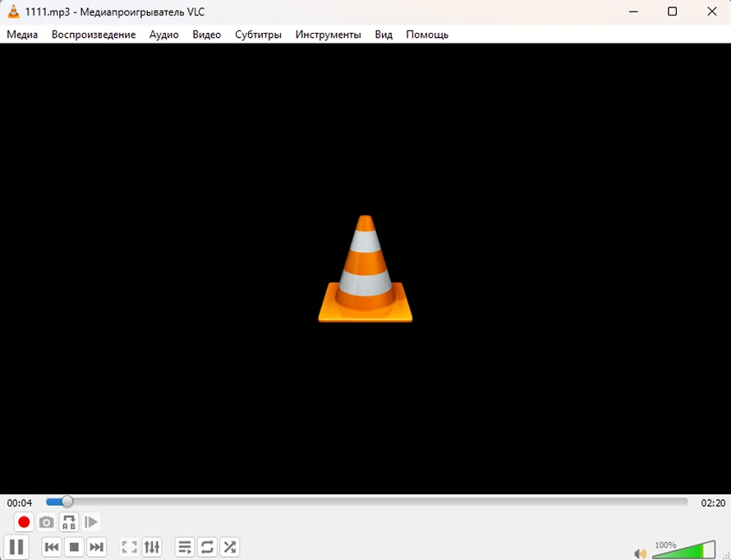Mute audio using the speaker icon

click(640, 553)
